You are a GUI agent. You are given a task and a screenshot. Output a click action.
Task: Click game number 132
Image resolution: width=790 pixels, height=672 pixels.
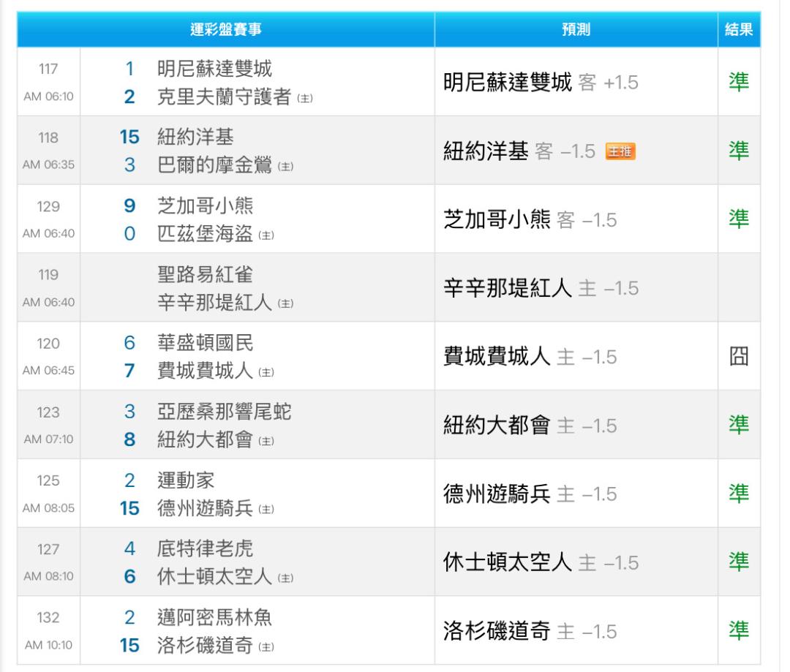click(x=48, y=618)
